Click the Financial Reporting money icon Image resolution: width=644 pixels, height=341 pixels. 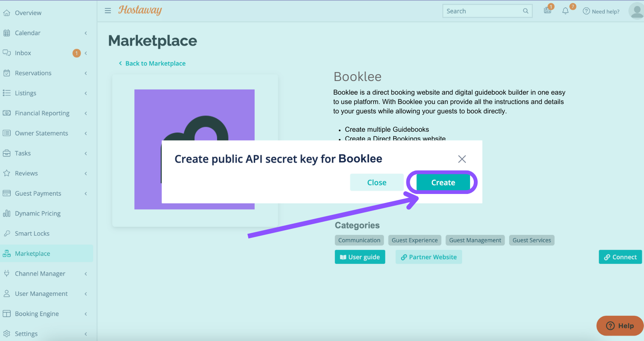click(6, 113)
